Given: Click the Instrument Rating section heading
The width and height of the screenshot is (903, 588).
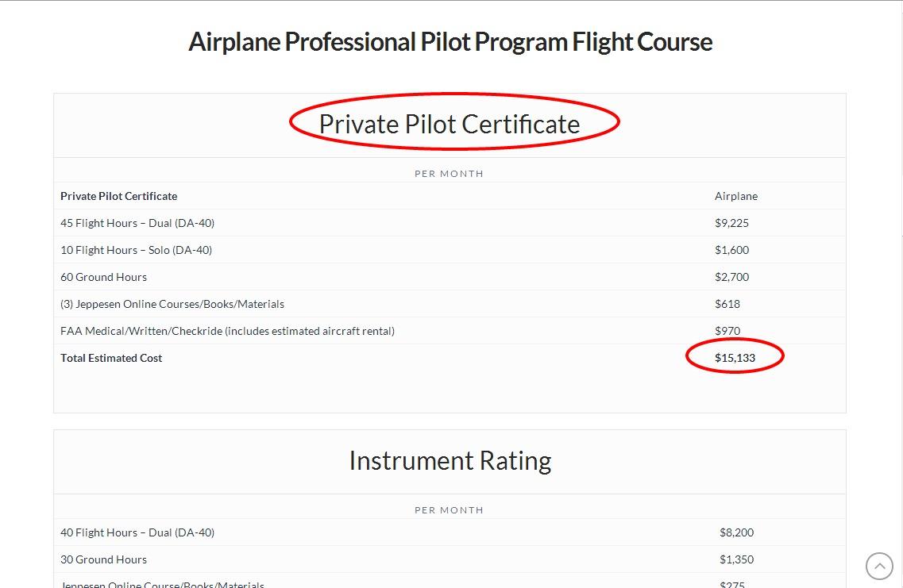Looking at the screenshot, I should [450, 460].
